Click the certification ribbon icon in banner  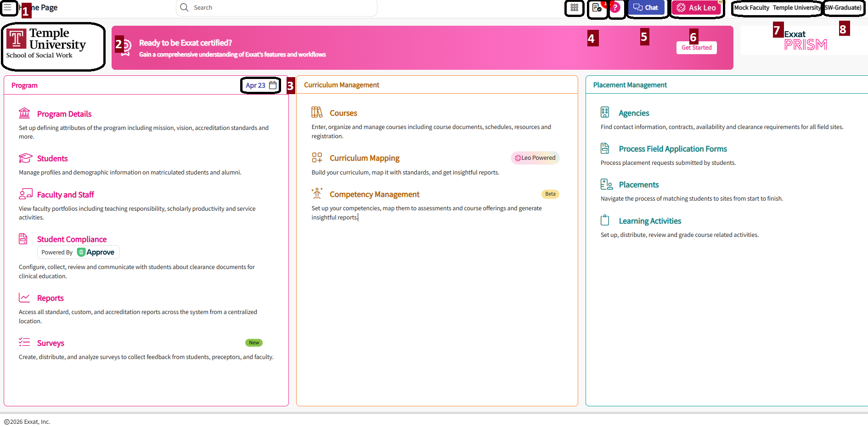coord(126,47)
